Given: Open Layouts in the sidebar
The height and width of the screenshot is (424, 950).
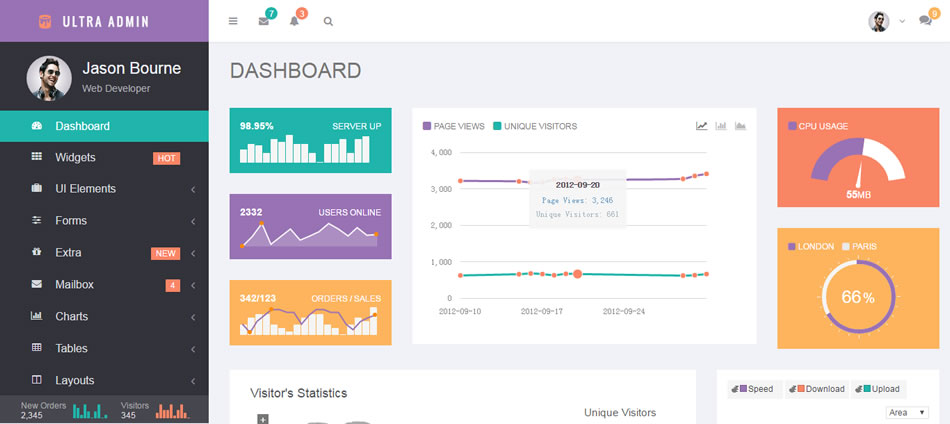Looking at the screenshot, I should pyautogui.click(x=104, y=380).
